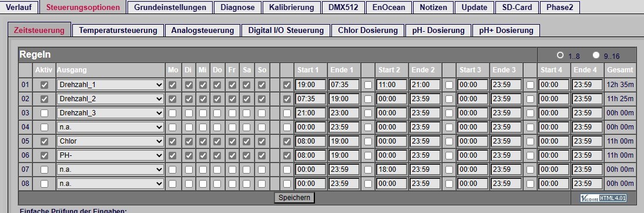Viewport: 644px width, 213px height.
Task: Edit Start 1 field showing 21:00 in rule 03
Action: point(310,112)
